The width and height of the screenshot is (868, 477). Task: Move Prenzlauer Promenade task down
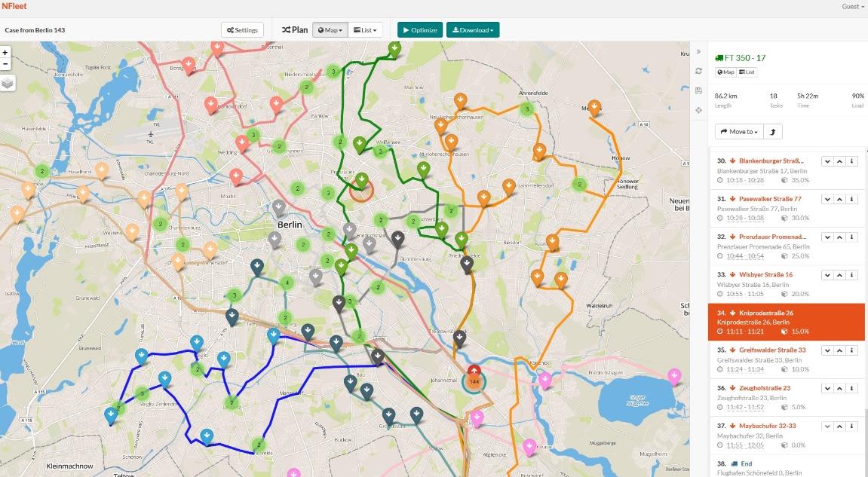[x=827, y=237]
